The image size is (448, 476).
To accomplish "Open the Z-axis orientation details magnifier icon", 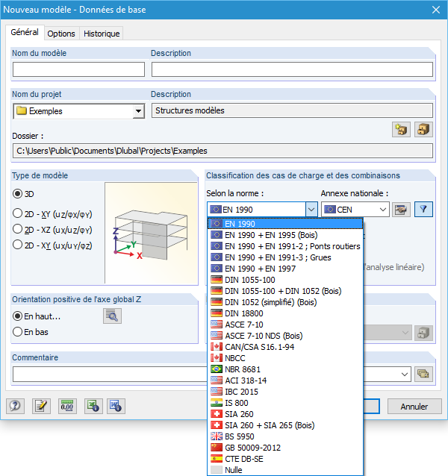I will click(x=112, y=316).
